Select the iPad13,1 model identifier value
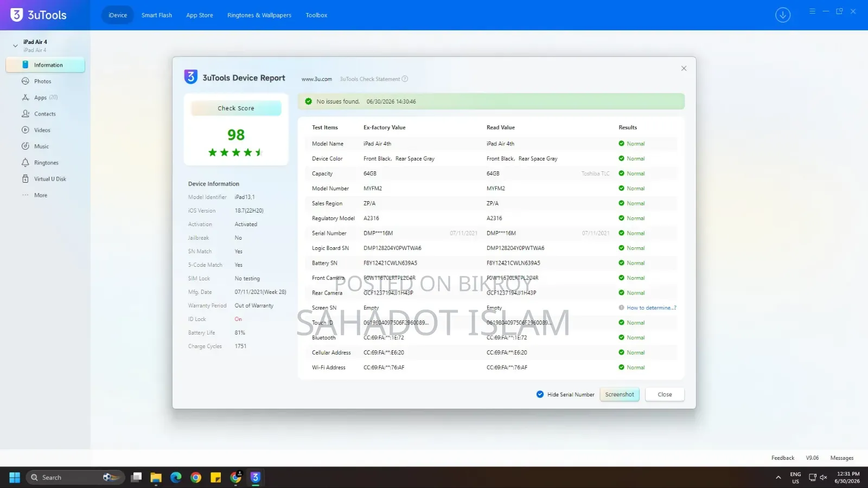 [x=245, y=197]
